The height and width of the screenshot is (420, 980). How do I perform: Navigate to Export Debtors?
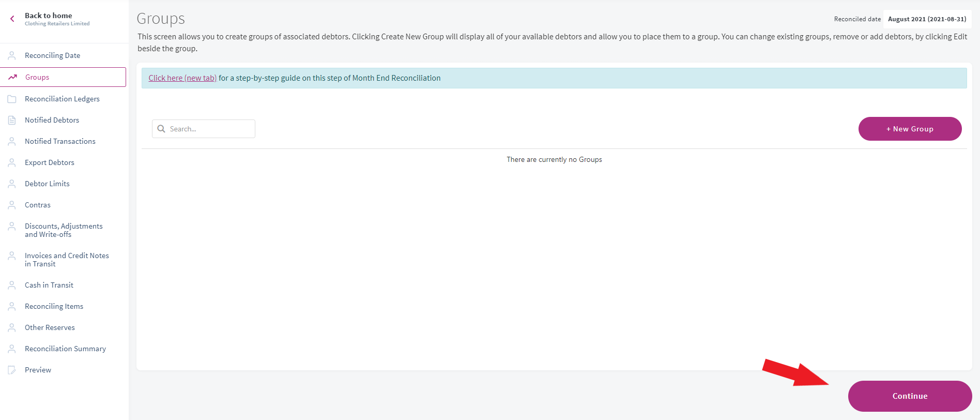50,162
